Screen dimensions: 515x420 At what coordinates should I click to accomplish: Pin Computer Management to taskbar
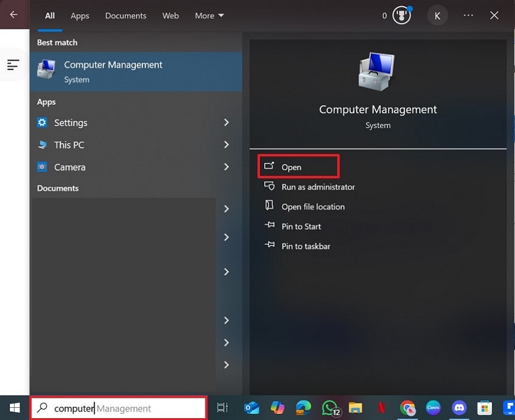[306, 246]
